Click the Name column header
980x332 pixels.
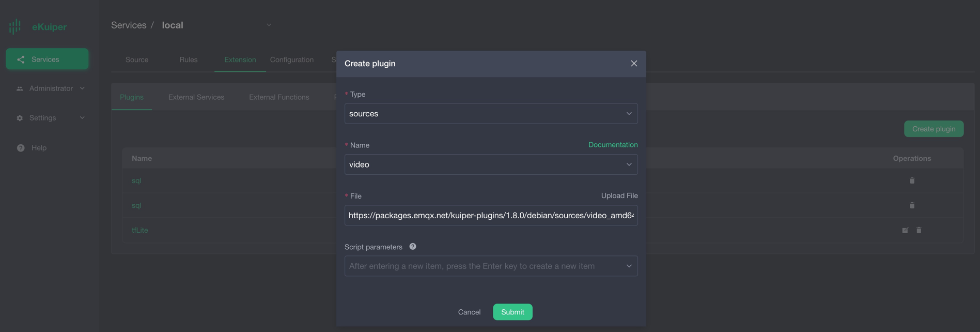[x=142, y=158]
